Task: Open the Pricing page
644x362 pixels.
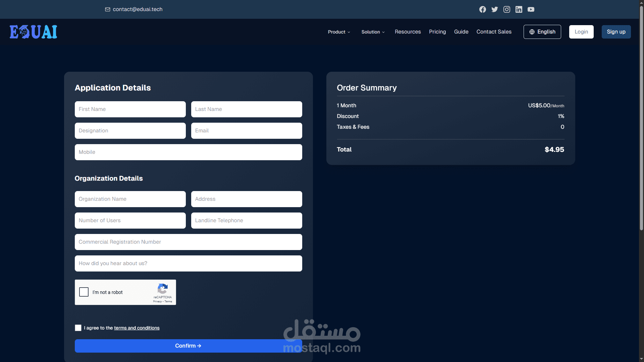Action: (x=437, y=32)
